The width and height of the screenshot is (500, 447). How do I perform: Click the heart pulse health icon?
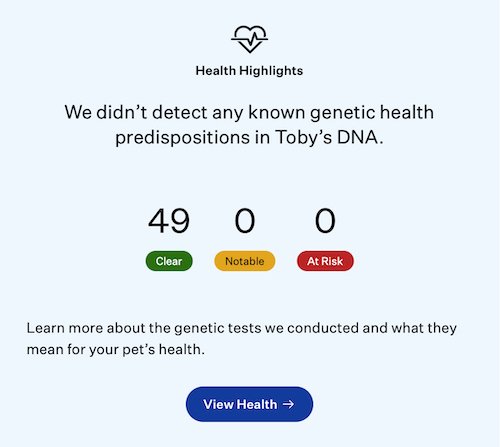[x=249, y=39]
